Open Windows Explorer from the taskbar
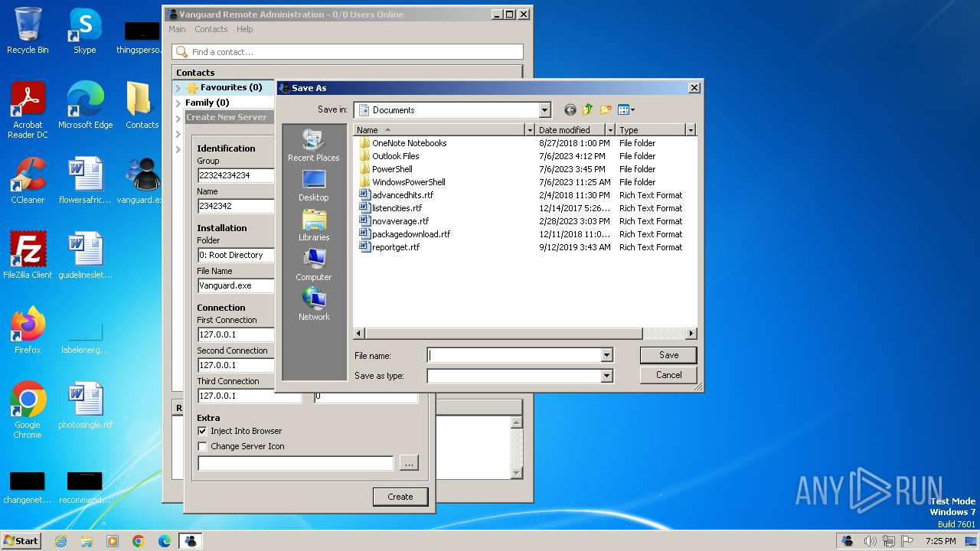980x551 pixels. (87, 541)
